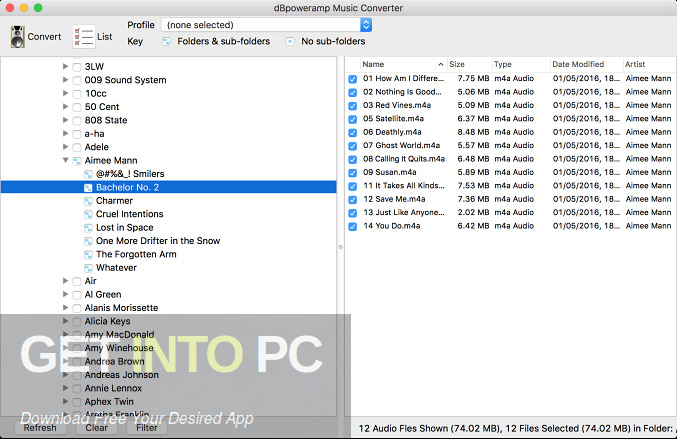Click the Aimee Mann folder selection icon
Screen dimensions: 677x439
[x=77, y=161]
